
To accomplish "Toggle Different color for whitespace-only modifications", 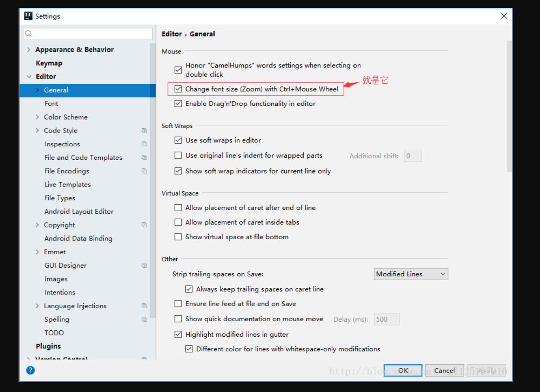I will coord(189,349).
